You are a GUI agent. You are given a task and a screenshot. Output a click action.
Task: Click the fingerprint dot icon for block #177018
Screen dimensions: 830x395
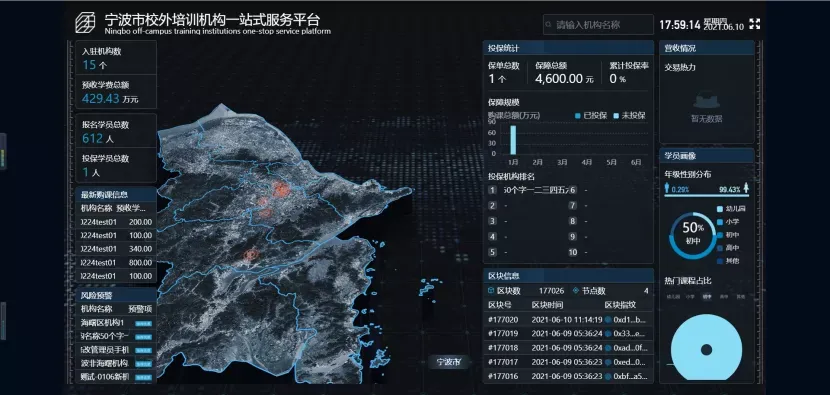(608, 348)
